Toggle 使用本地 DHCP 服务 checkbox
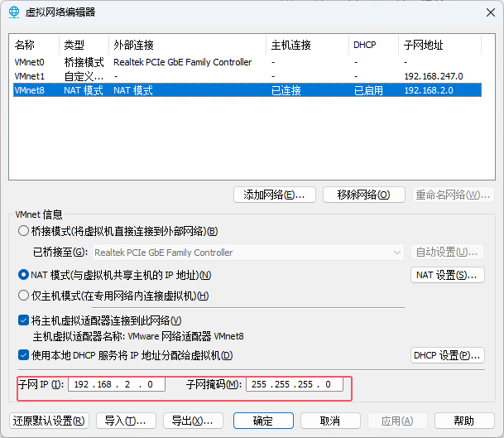504x438 pixels. click(x=24, y=355)
